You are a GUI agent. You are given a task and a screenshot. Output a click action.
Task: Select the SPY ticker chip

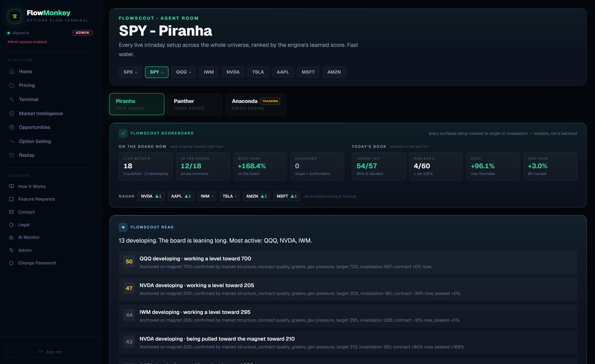click(157, 72)
